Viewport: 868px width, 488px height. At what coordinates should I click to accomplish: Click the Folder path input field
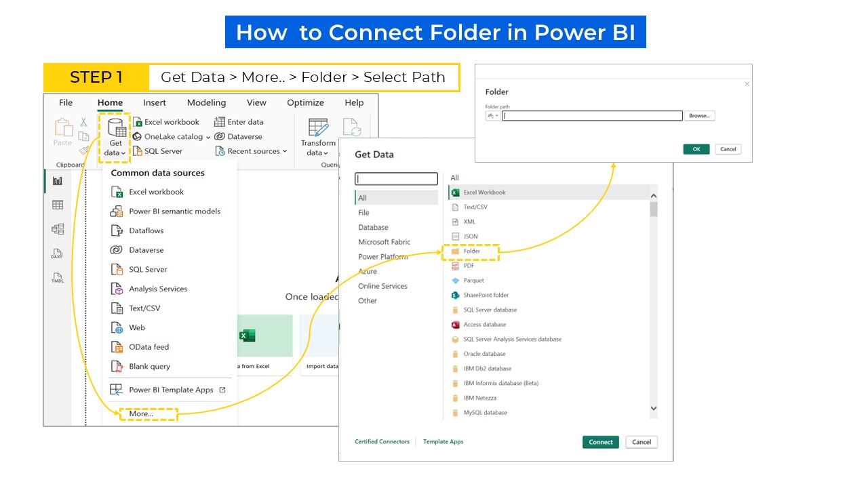click(x=592, y=116)
